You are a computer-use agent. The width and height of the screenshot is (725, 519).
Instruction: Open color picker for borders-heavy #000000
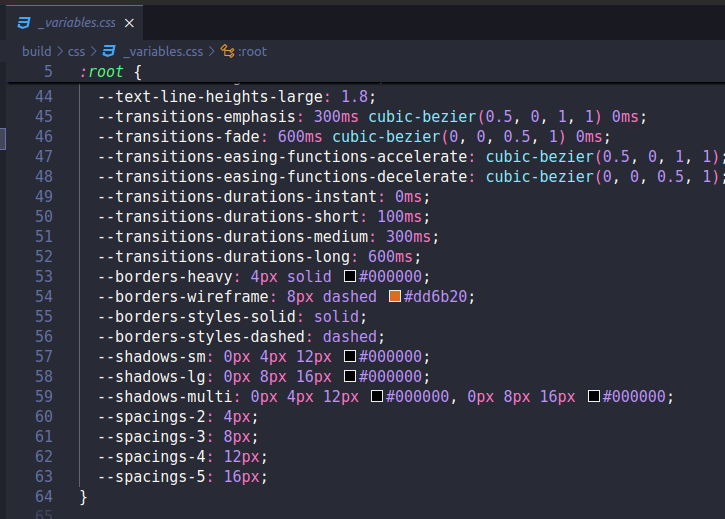point(350,276)
